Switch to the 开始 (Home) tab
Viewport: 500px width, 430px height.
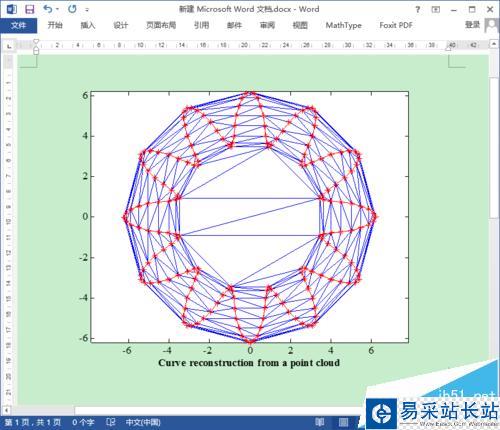[x=55, y=25]
